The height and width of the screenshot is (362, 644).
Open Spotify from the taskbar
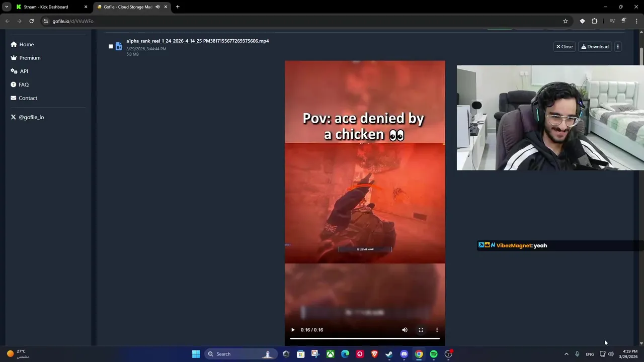pos(434,354)
